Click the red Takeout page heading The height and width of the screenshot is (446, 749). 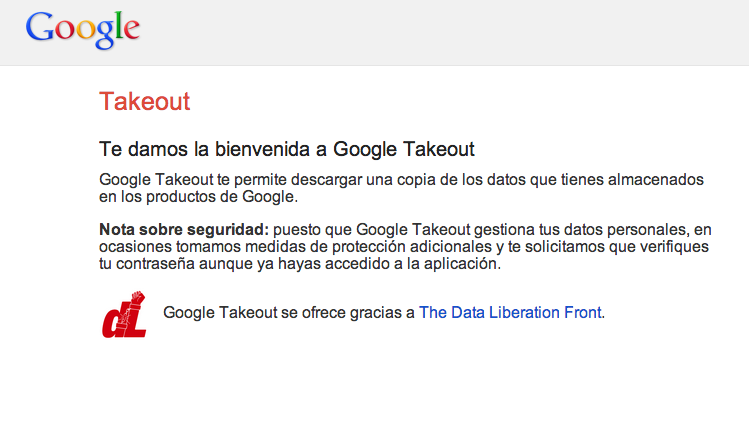click(144, 101)
